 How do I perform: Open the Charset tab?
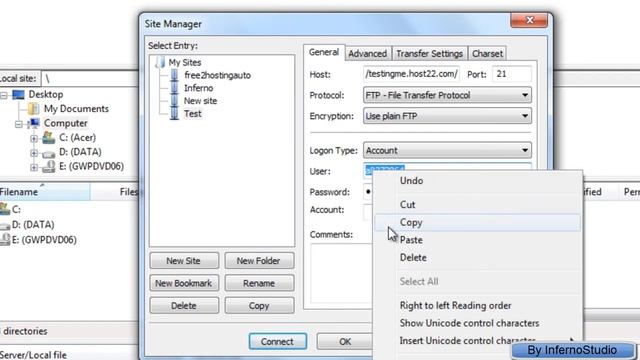click(x=487, y=53)
